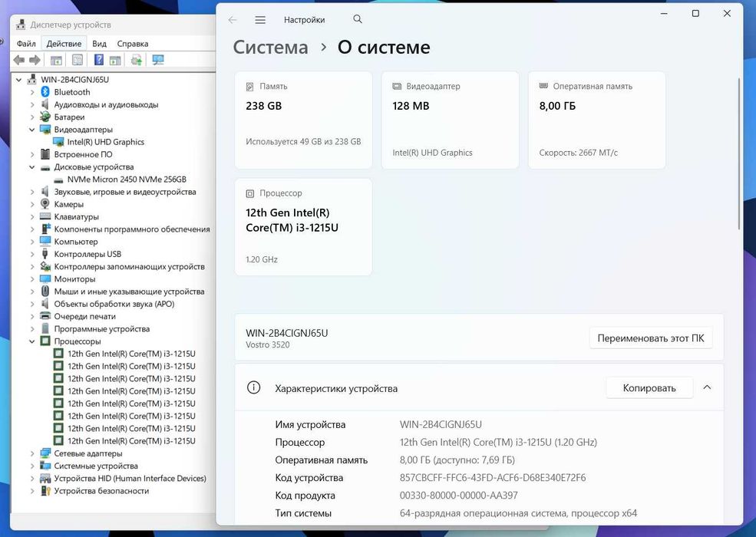Screen dimensions: 756x537
Task: Click the Система breadcrumb link
Action: 270,48
